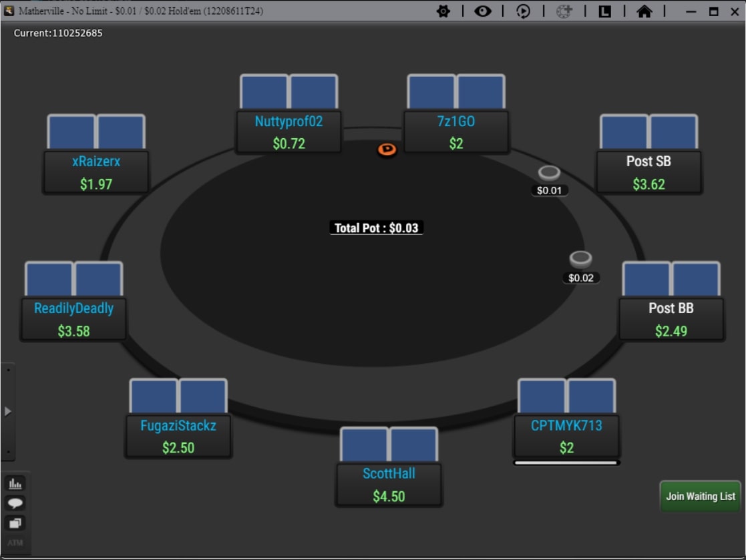This screenshot has height=560, width=746.
Task: Select the ScottHall player seat
Action: point(389,485)
